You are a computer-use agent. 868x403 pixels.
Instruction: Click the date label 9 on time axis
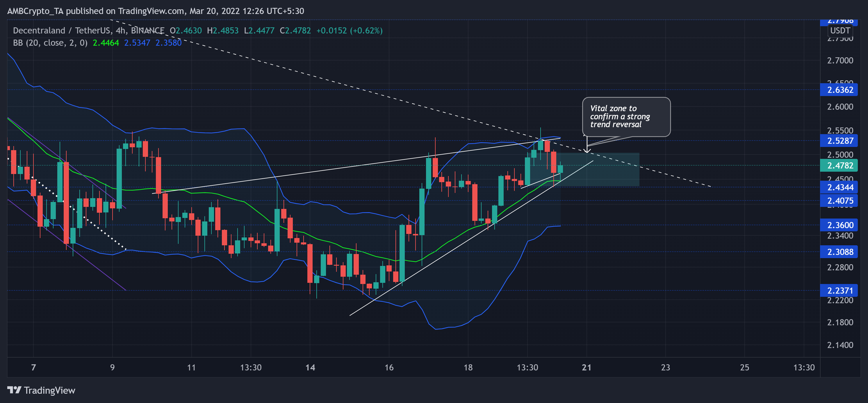tap(112, 367)
